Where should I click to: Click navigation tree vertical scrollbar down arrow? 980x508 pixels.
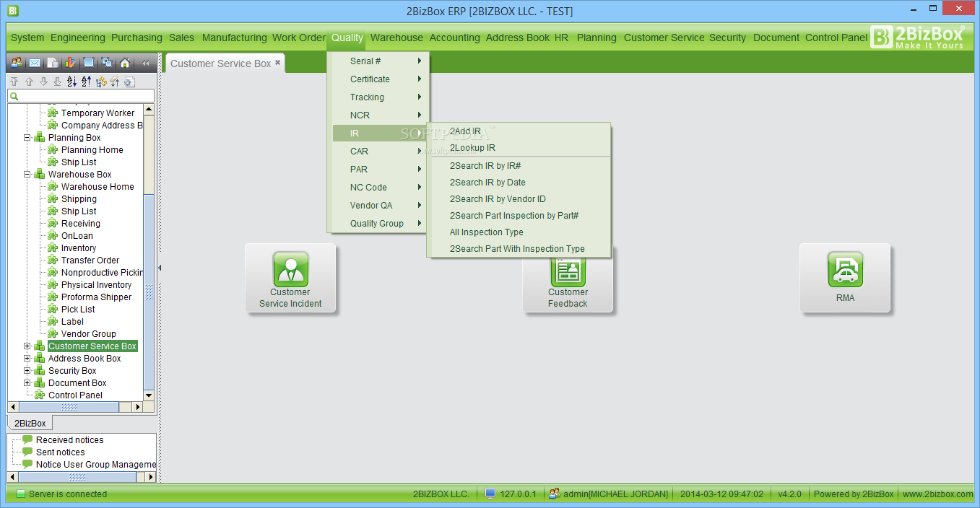pos(149,395)
